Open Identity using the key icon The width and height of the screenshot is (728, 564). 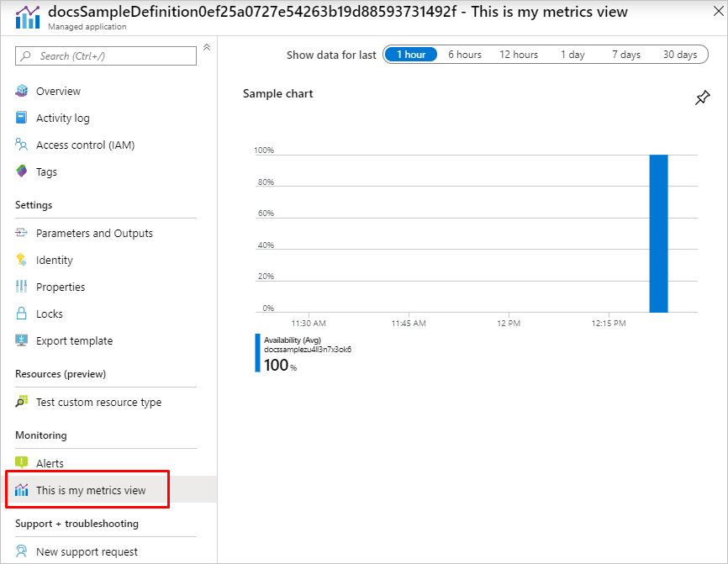(20, 260)
